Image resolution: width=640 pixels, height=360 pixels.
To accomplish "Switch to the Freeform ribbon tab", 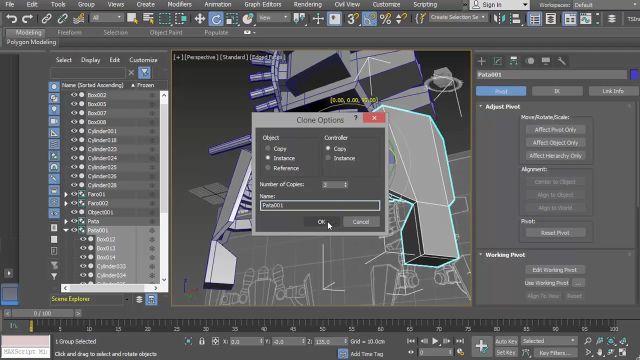I will [x=69, y=32].
